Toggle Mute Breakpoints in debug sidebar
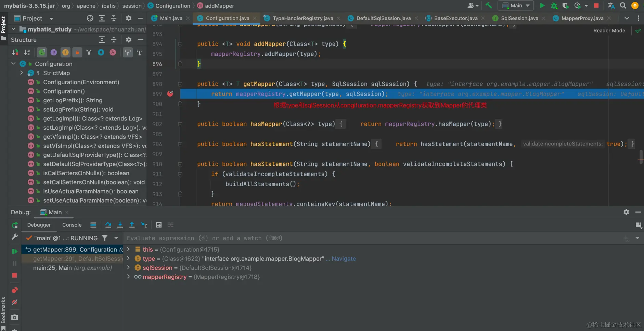 tap(14, 302)
